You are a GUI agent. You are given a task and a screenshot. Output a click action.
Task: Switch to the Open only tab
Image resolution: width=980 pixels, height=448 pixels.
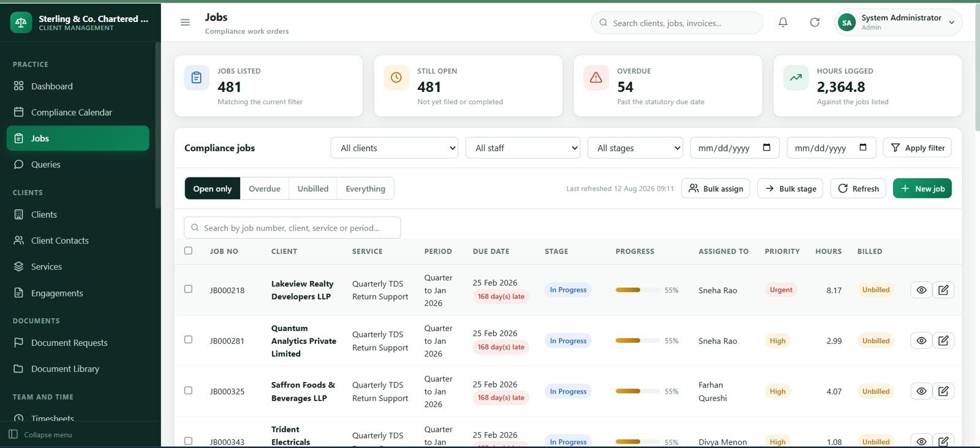[213, 189]
